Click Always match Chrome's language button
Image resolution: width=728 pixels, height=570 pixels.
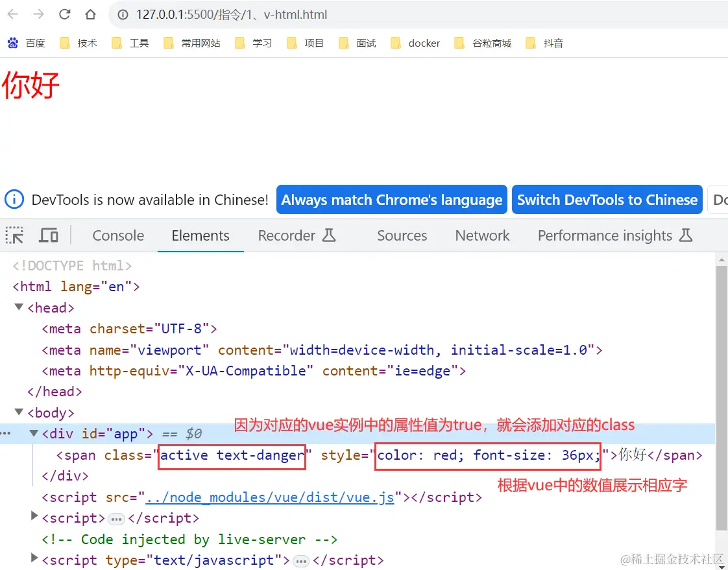391,200
